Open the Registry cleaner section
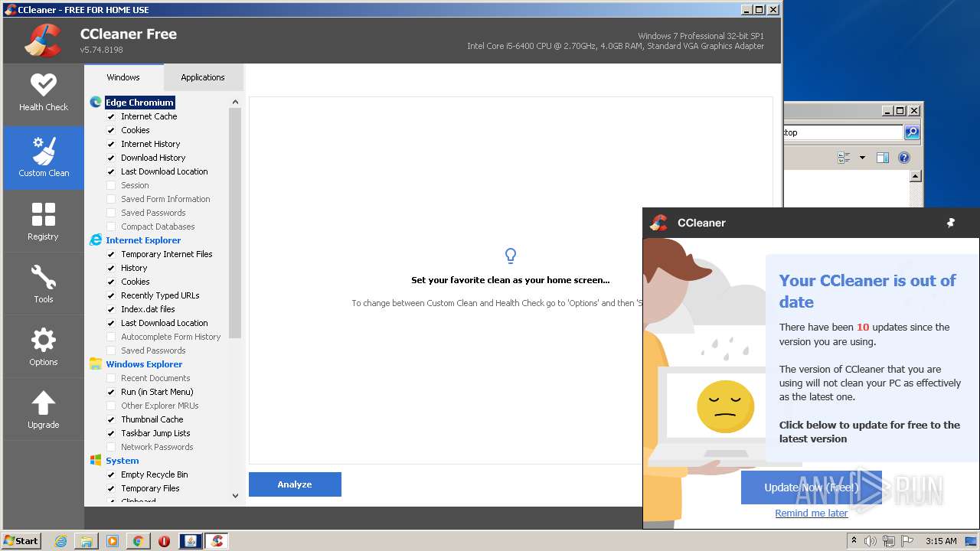This screenshot has height=551, width=980. 44,221
